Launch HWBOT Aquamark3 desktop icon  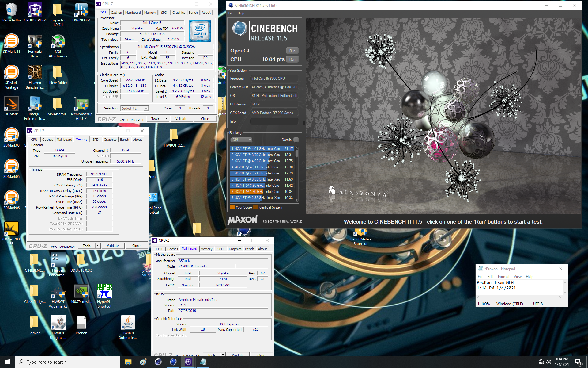pyautogui.click(x=58, y=296)
